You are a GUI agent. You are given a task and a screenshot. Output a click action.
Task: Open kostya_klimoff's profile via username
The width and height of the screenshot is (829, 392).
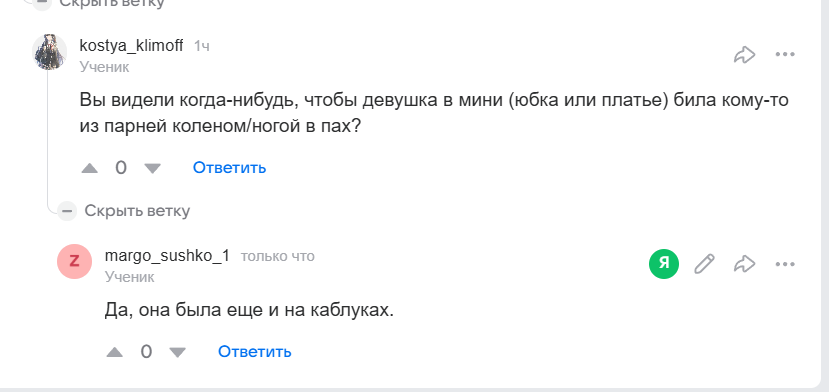point(131,46)
